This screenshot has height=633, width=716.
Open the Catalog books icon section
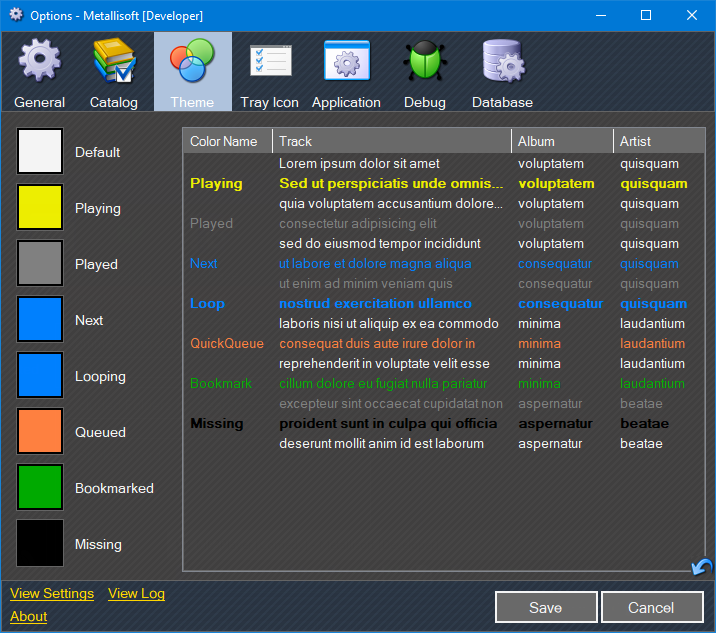pos(114,72)
